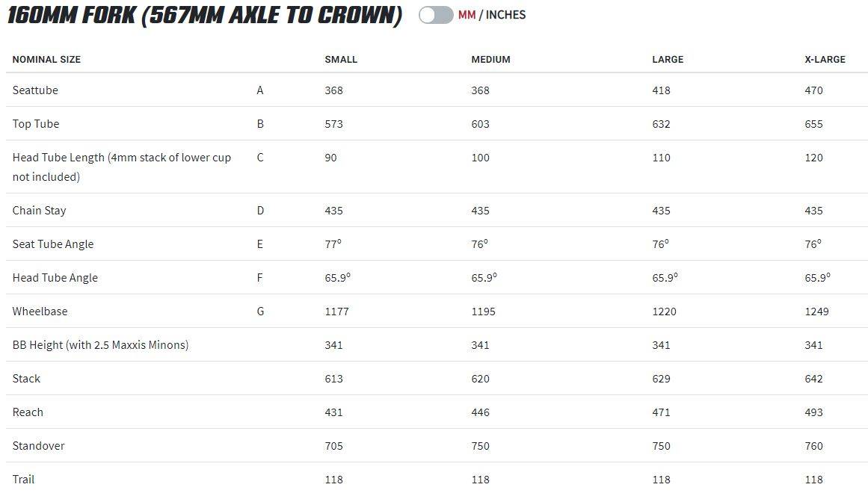The height and width of the screenshot is (502, 868).
Task: Select the Chain Stay row label
Action: pyautogui.click(x=39, y=211)
